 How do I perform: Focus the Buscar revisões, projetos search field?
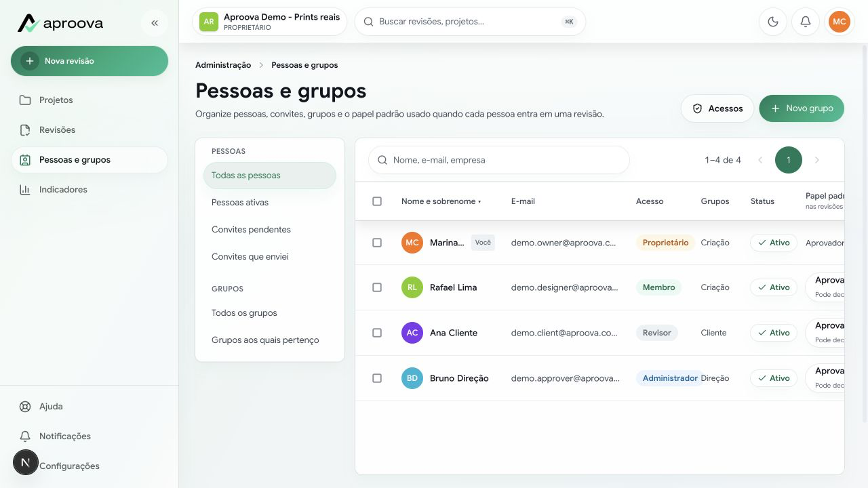pyautogui.click(x=470, y=22)
